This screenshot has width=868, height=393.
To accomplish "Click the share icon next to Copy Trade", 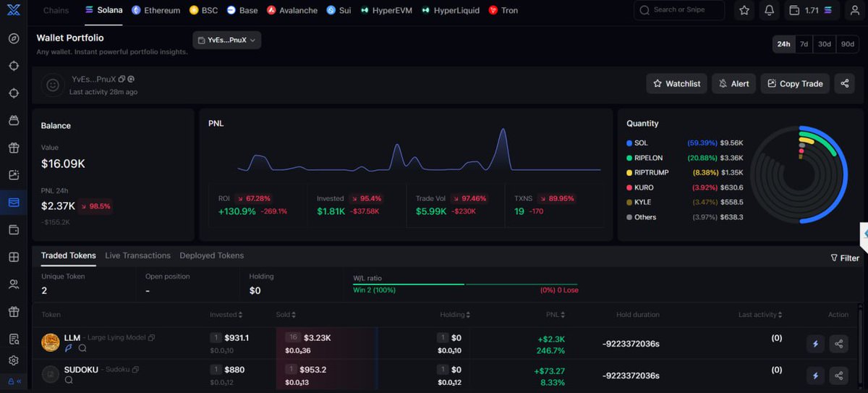I will tap(844, 83).
